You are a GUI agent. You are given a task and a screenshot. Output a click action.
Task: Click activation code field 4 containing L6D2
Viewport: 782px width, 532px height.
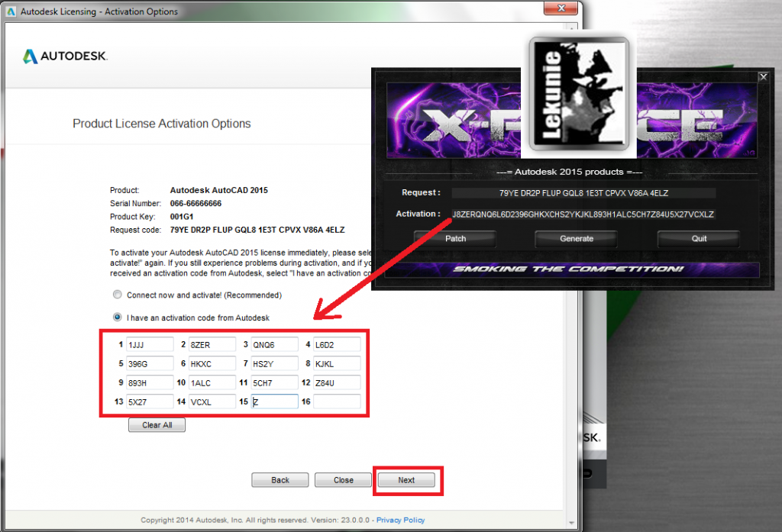[x=337, y=344]
